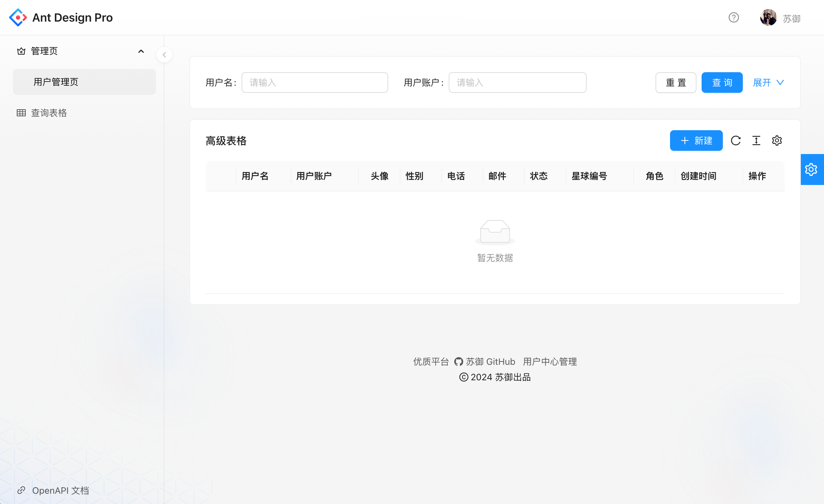Open the blue theme settings drawer
The image size is (824, 504).
pyautogui.click(x=811, y=169)
